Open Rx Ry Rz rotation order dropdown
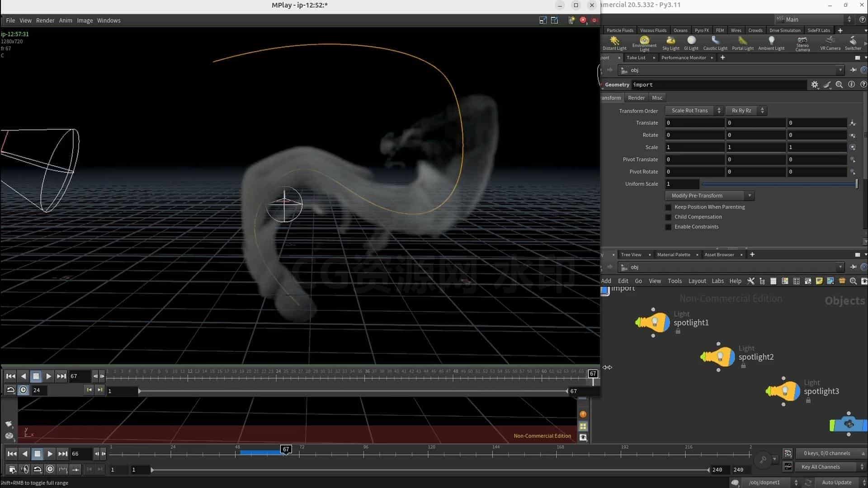The image size is (868, 488). [x=746, y=111]
